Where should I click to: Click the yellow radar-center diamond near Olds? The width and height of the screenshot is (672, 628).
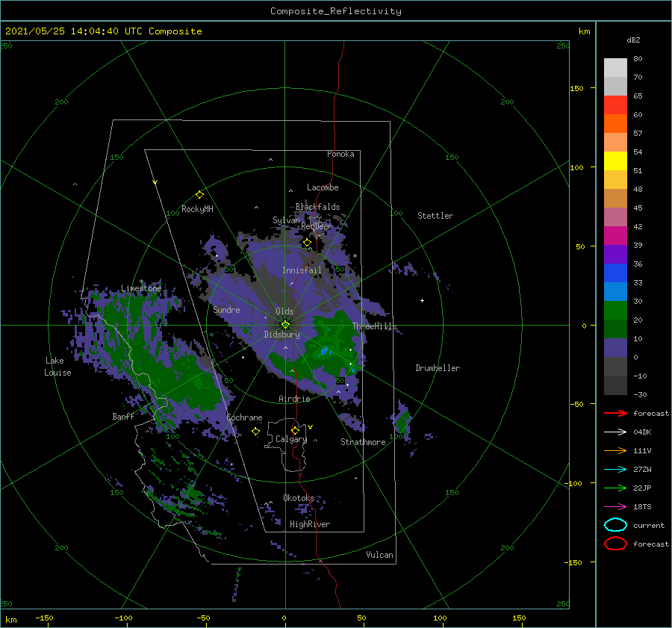pyautogui.click(x=285, y=325)
